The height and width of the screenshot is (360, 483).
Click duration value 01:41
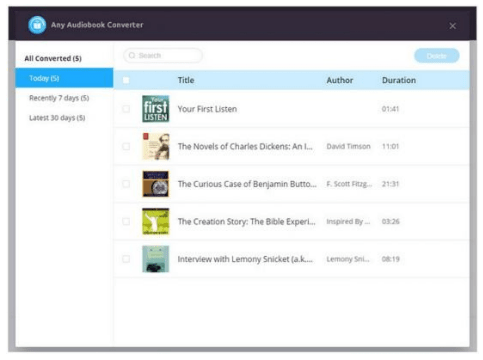click(390, 109)
